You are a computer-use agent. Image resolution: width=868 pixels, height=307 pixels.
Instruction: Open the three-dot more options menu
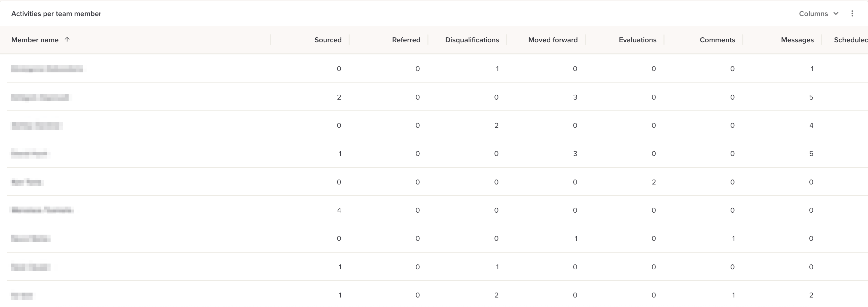click(852, 13)
